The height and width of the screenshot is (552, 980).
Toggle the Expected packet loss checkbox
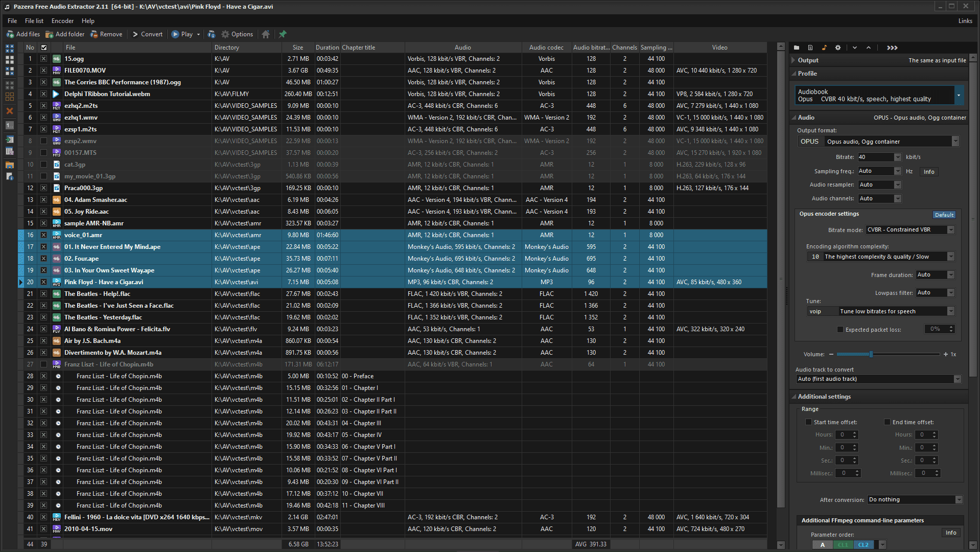(840, 330)
